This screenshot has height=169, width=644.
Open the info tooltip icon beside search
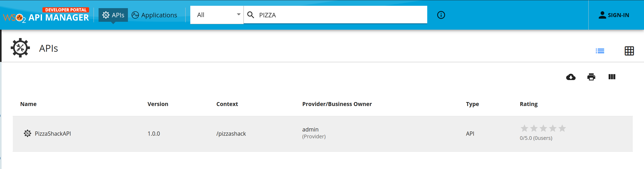click(x=441, y=15)
